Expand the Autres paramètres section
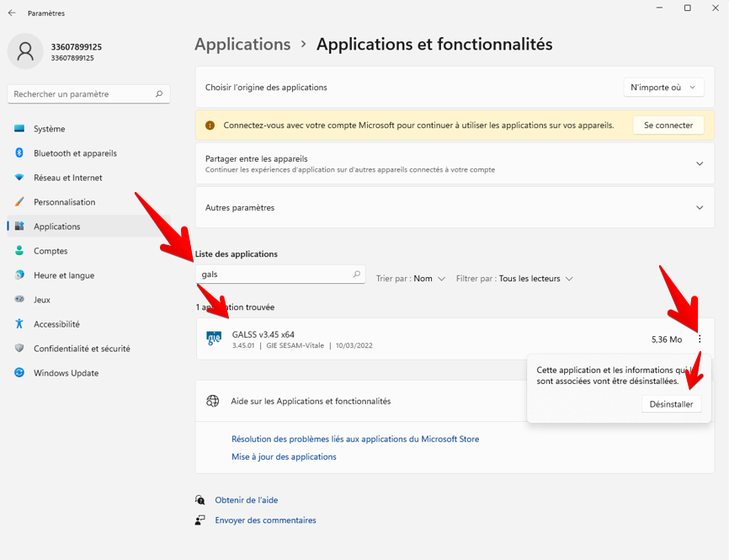The height and width of the screenshot is (560, 729). click(x=700, y=207)
